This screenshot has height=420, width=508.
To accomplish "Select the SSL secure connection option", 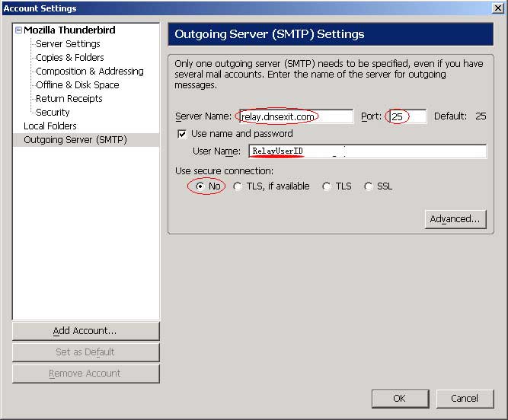I will coord(369,186).
